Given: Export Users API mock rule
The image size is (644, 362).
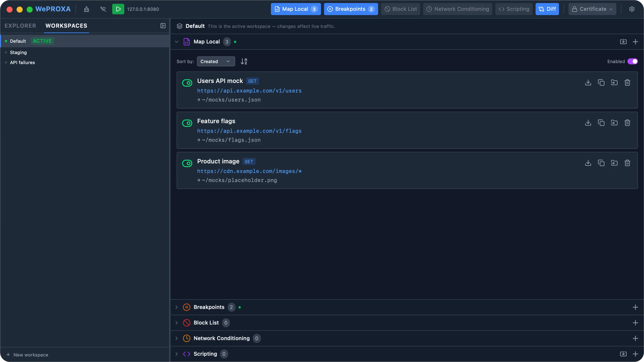Looking at the screenshot, I should point(588,82).
